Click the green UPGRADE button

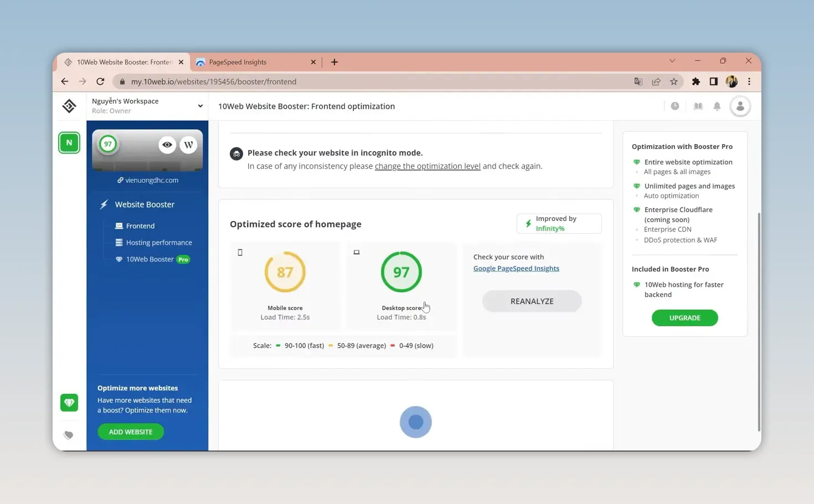click(685, 318)
